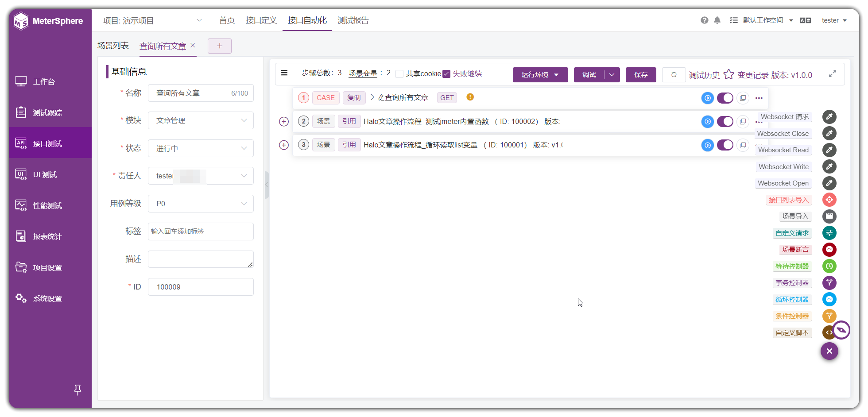The height and width of the screenshot is (417, 868).
Task: Open 项目设置 in the sidebar
Action: tap(50, 267)
